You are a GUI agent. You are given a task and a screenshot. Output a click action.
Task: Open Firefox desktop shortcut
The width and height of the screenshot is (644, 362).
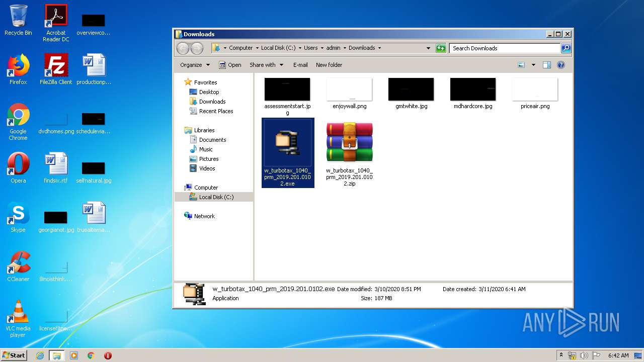pyautogui.click(x=18, y=69)
